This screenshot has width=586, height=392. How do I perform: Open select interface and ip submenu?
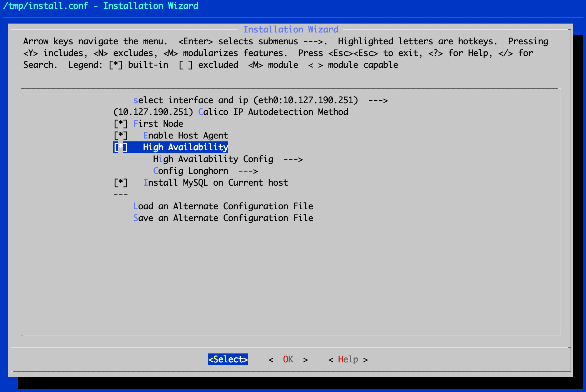pyautogui.click(x=261, y=100)
